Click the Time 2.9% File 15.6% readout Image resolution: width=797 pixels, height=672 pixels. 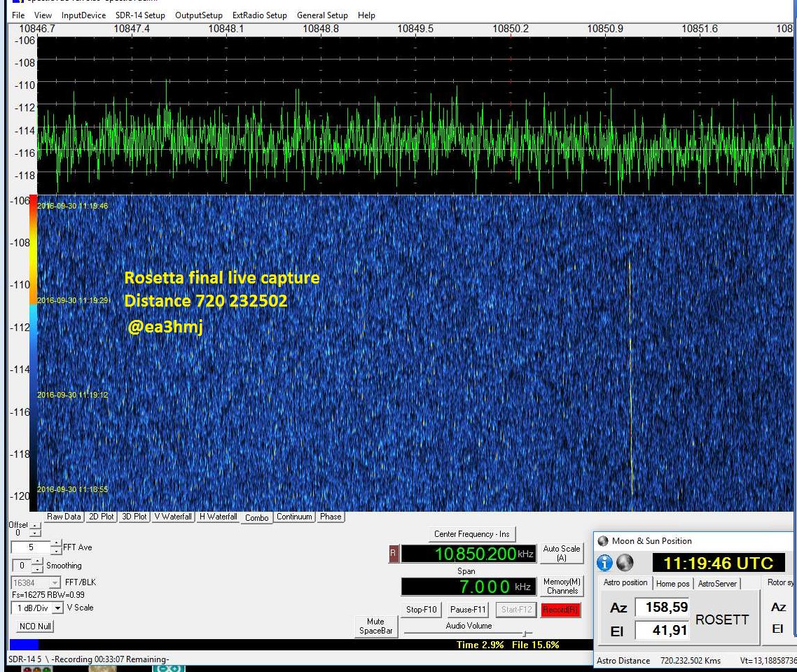point(508,645)
